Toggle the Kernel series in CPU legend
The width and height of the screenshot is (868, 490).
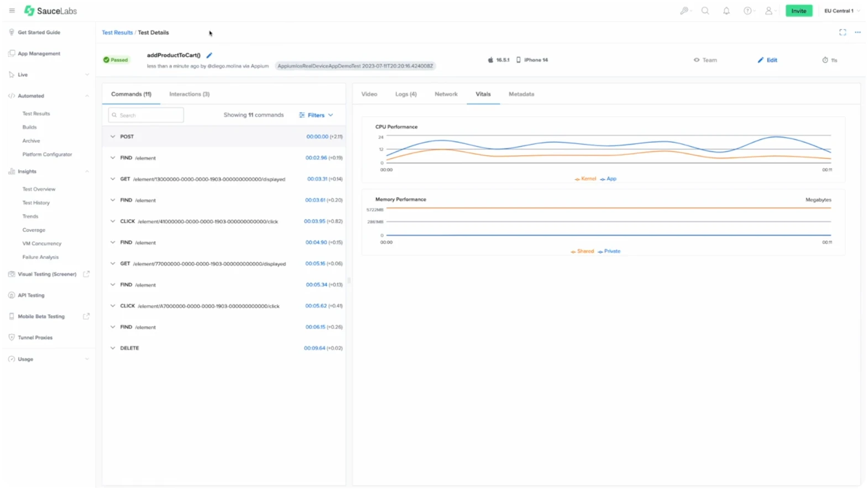point(585,179)
